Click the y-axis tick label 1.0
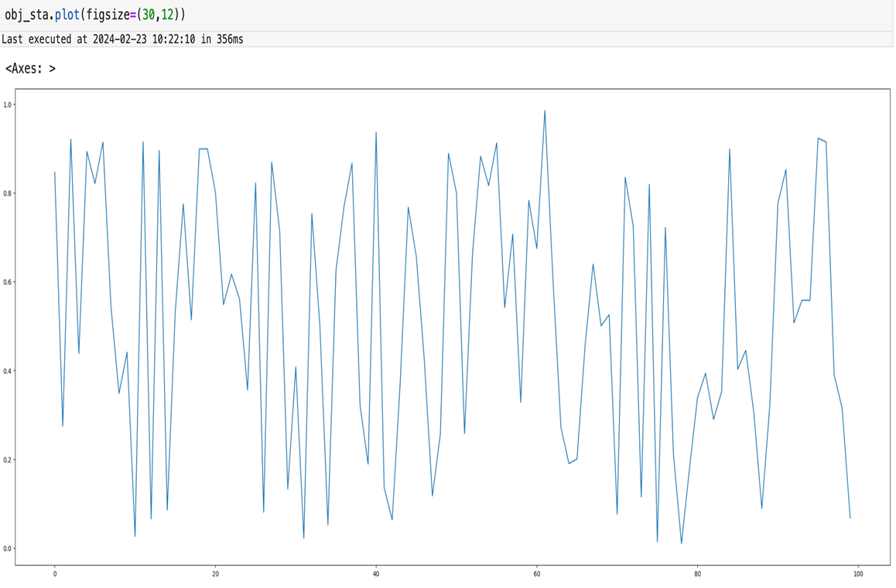Image resolution: width=896 pixels, height=588 pixels. point(8,104)
